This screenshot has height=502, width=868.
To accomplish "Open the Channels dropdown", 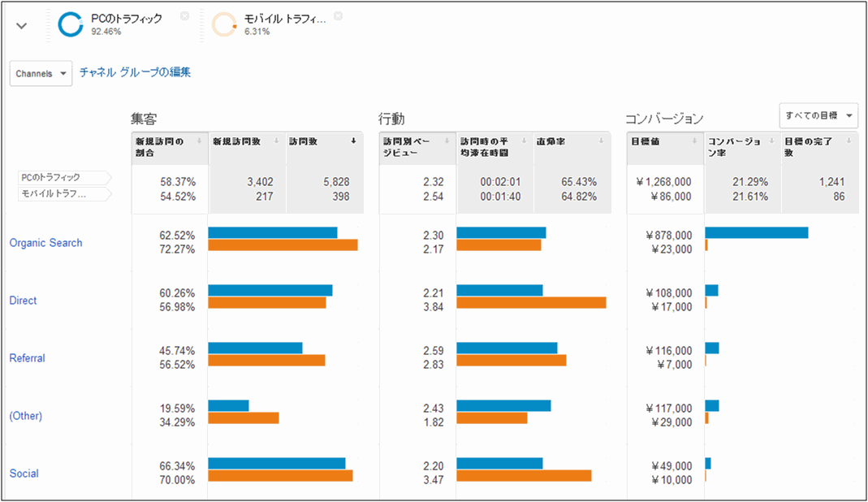I will tap(41, 73).
